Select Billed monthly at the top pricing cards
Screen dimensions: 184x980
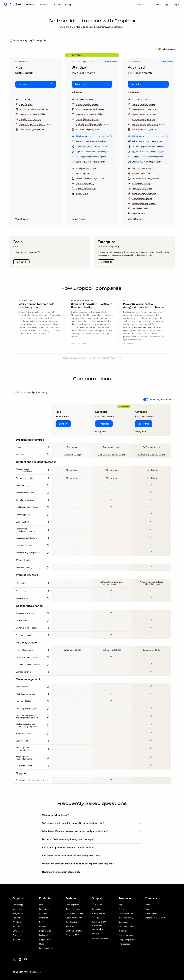pos(11,40)
